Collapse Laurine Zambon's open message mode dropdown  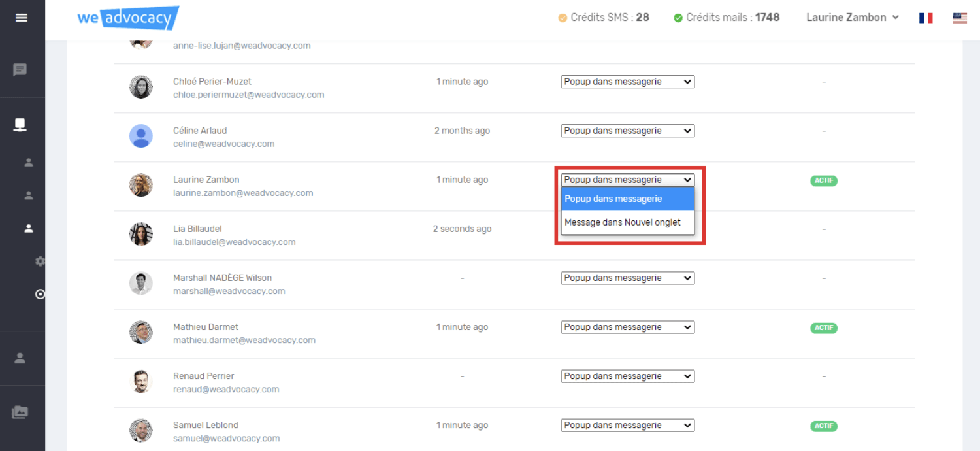[628, 180]
